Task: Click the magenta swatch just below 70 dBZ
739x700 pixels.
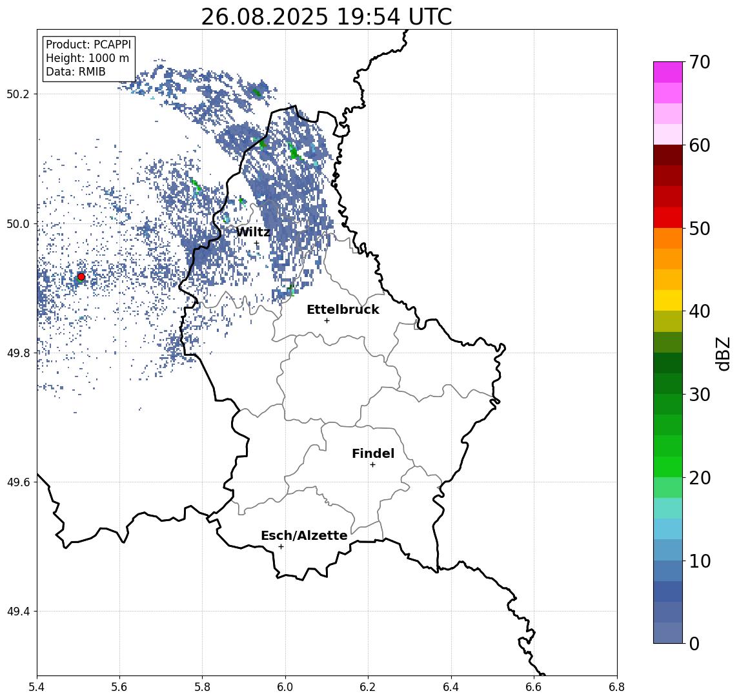Action: (668, 72)
